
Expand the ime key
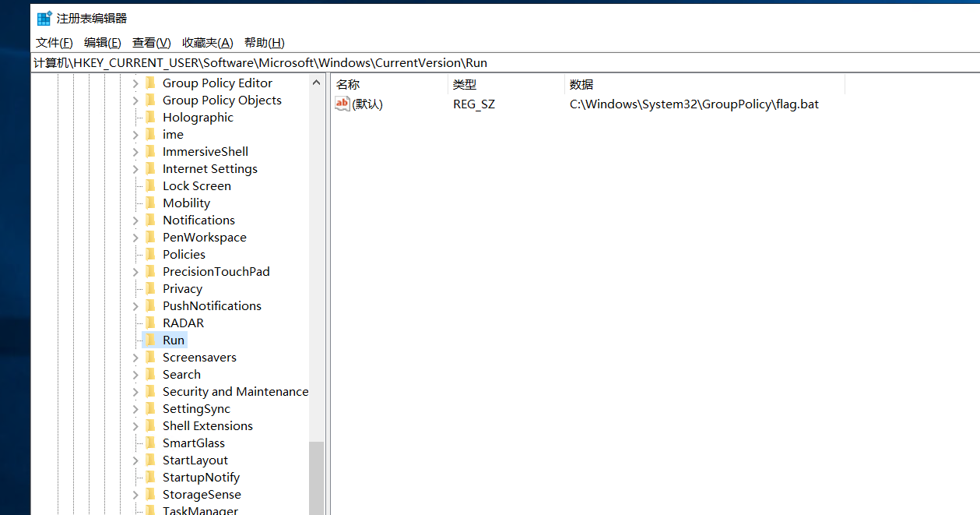[x=135, y=135]
